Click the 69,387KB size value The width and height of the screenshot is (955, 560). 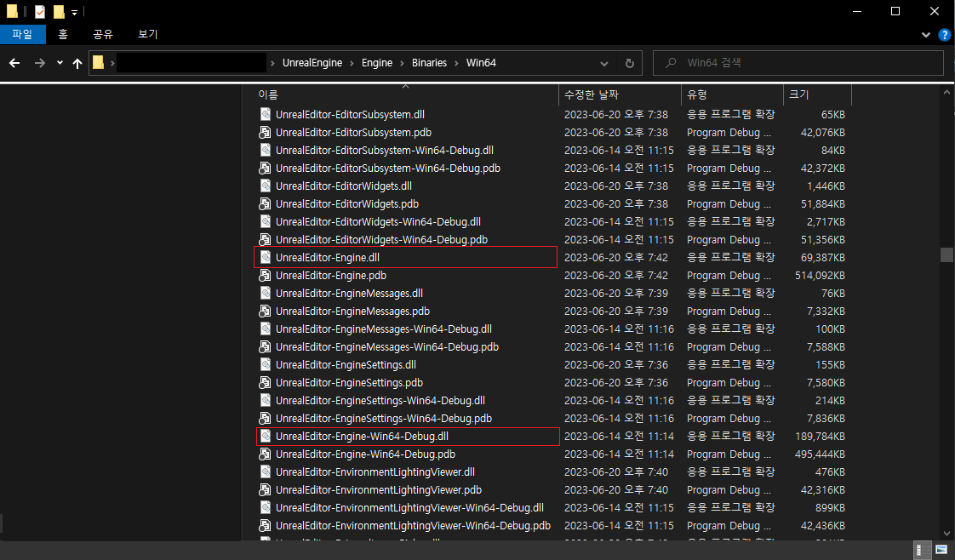coord(823,257)
